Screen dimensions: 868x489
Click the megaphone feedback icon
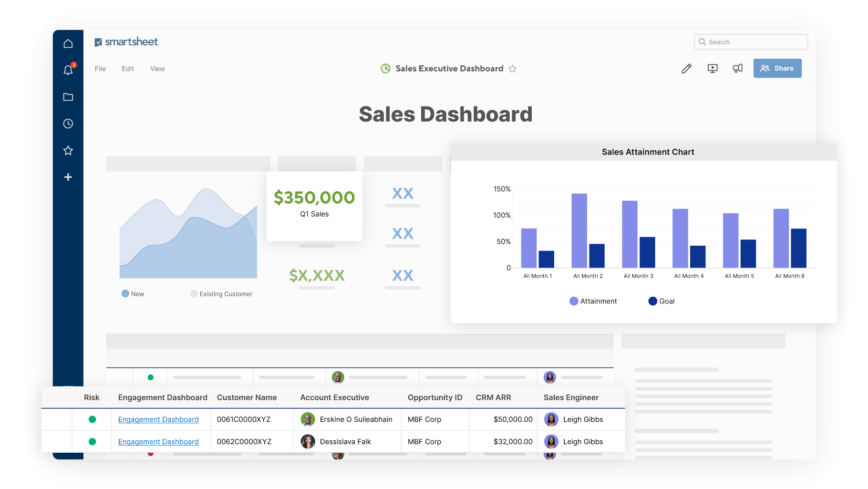tap(737, 68)
